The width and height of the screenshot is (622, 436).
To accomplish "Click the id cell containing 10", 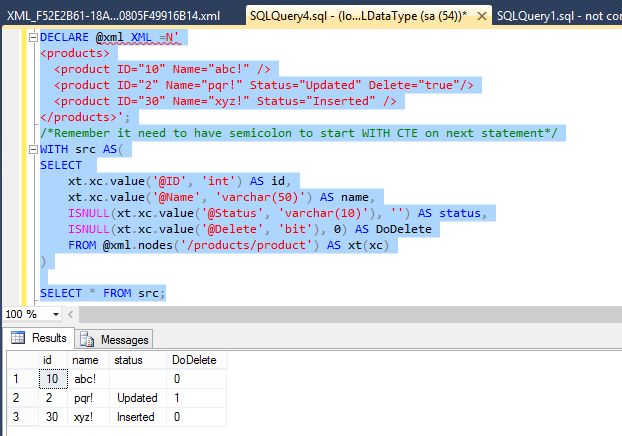I will (53, 379).
